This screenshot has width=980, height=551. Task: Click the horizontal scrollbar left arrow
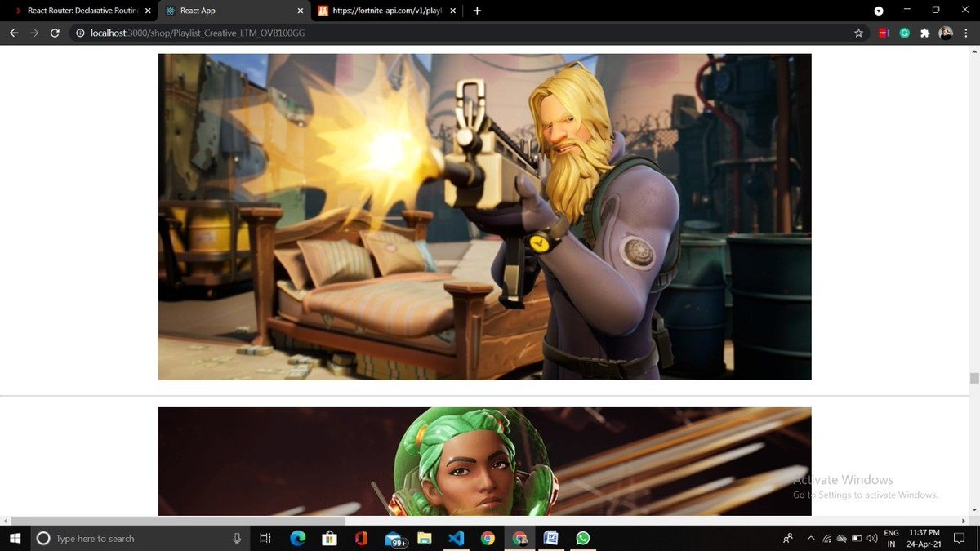[5, 520]
